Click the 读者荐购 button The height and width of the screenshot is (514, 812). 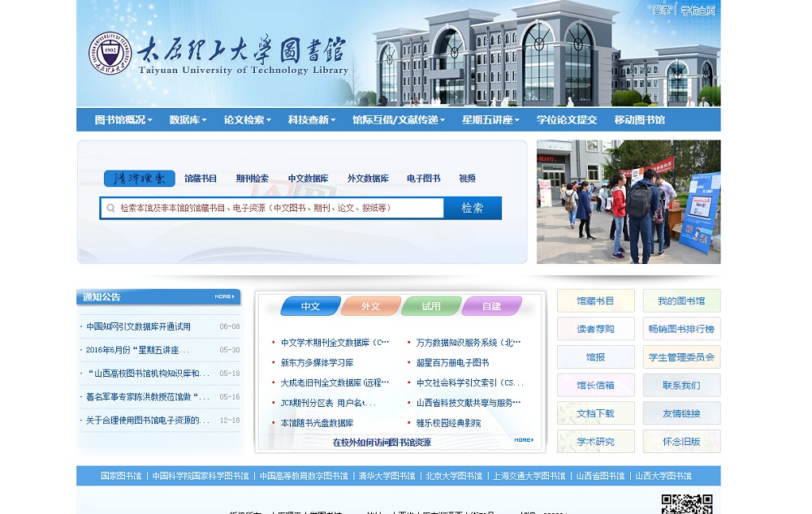point(595,329)
